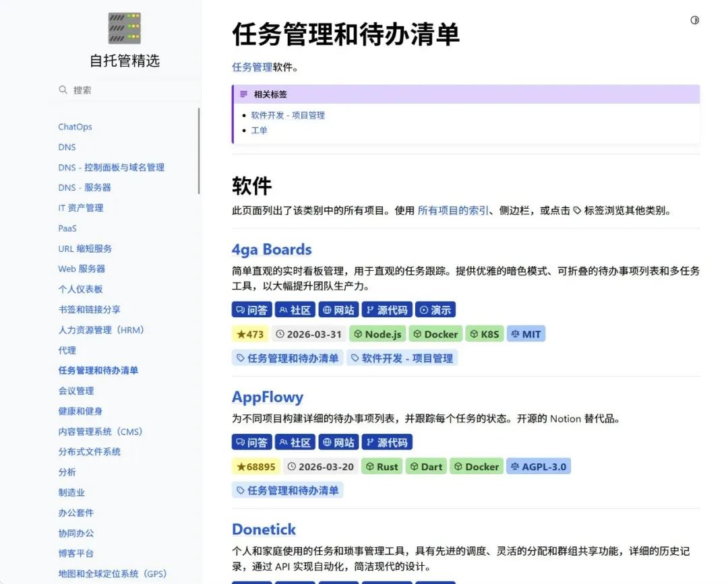Click the 2026-03-31 date badge

tap(309, 334)
